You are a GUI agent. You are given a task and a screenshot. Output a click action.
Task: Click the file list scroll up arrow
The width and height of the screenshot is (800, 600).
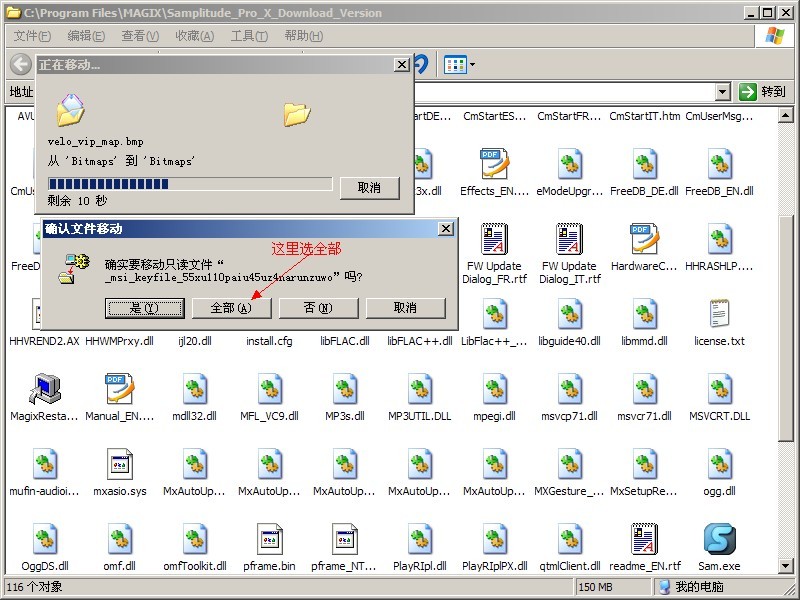[786, 116]
